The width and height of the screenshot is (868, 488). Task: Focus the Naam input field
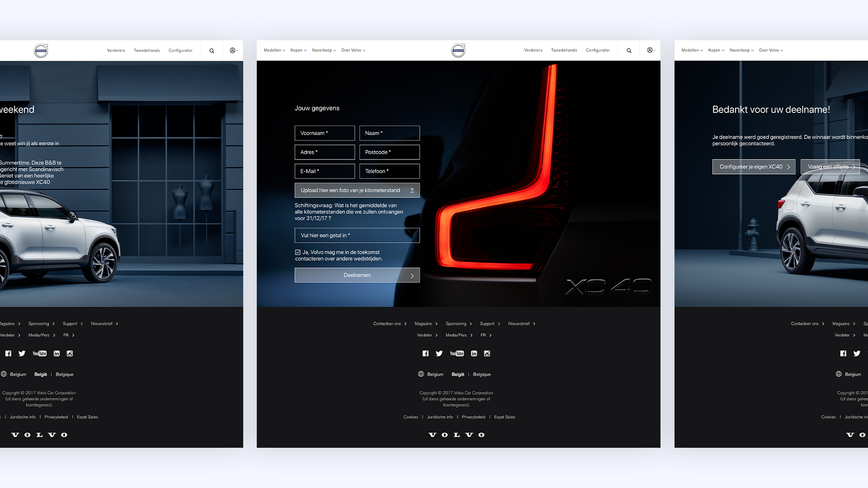389,133
